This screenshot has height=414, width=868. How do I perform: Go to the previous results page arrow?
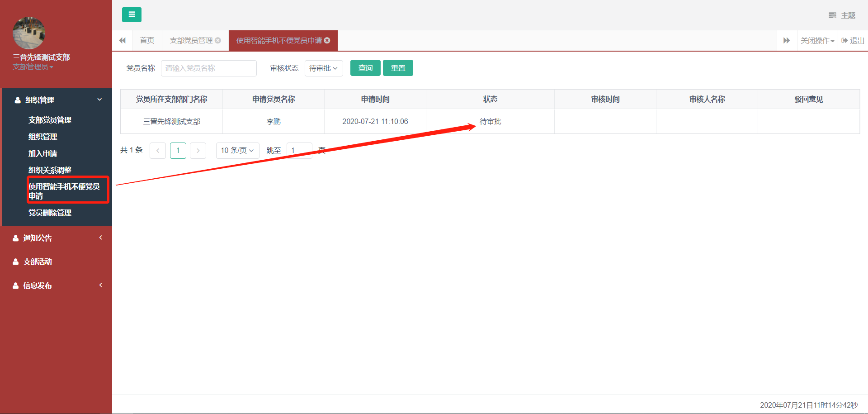pos(158,151)
